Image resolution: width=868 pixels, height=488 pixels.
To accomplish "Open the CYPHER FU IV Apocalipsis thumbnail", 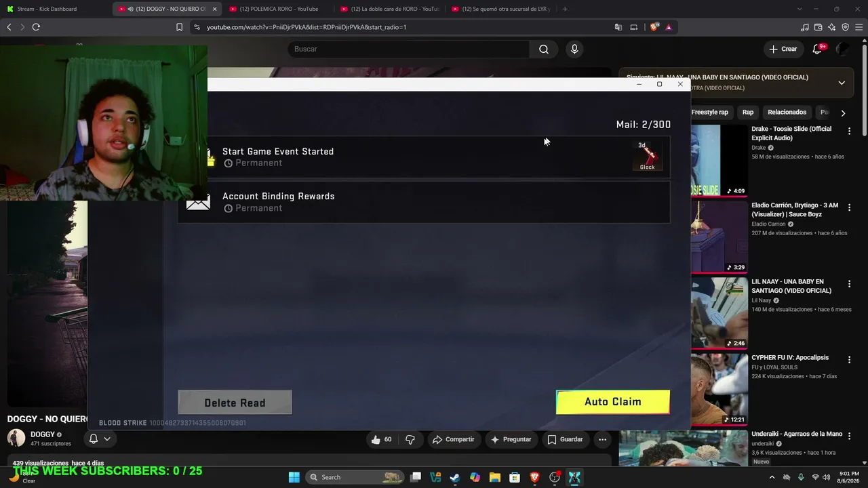I will point(719,389).
